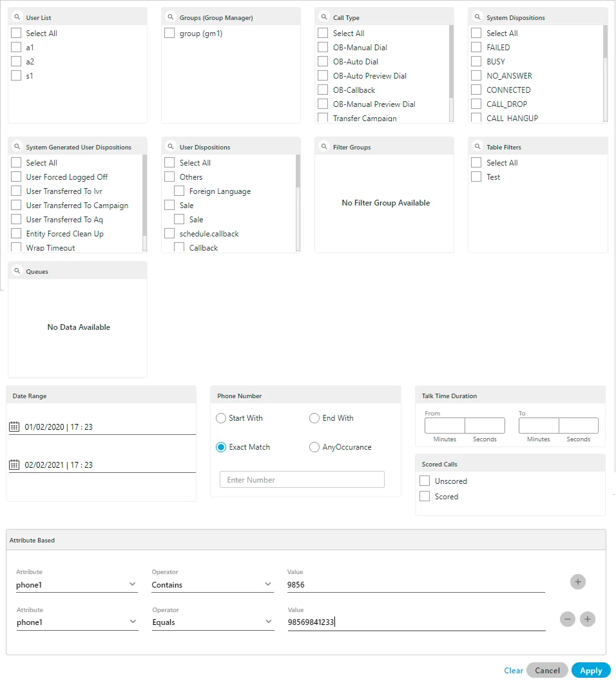Check Entity Forced Clean Up
Image resolution: width=616 pixels, height=681 pixels.
click(x=16, y=234)
